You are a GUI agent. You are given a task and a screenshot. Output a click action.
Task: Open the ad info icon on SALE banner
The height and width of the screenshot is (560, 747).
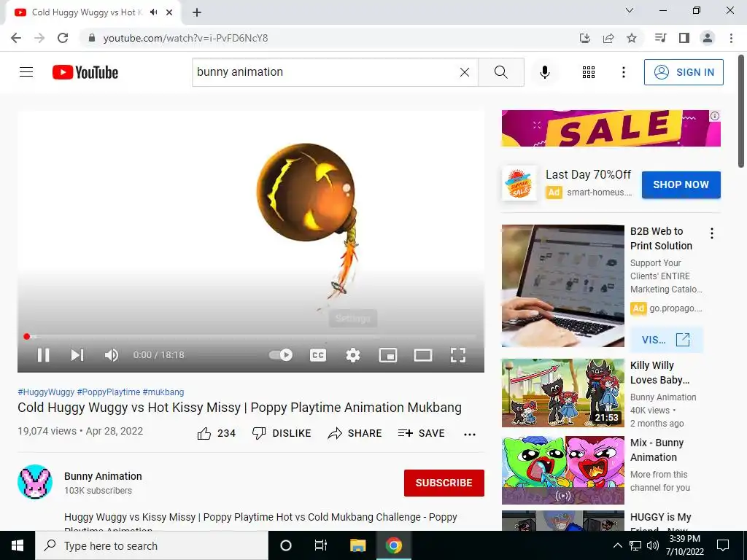tap(715, 116)
